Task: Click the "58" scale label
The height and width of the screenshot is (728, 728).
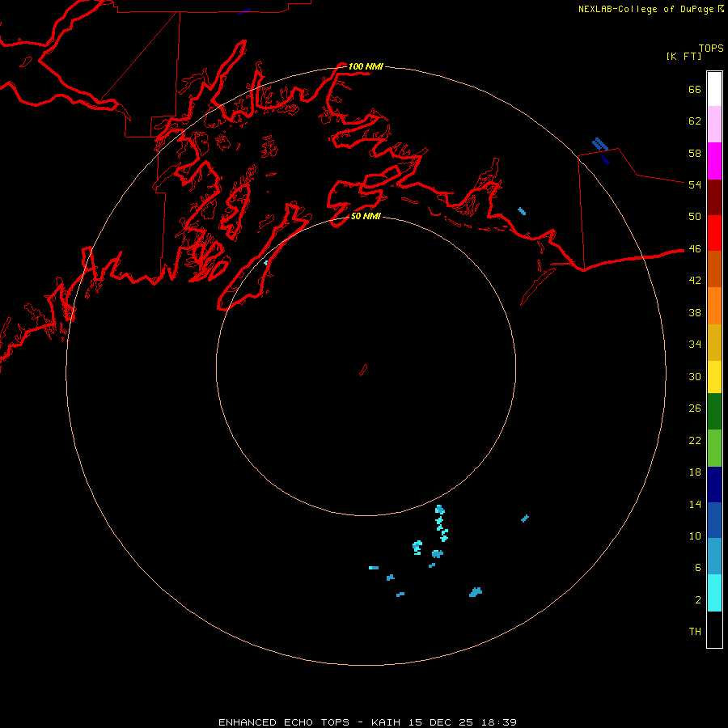Action: pos(695,153)
